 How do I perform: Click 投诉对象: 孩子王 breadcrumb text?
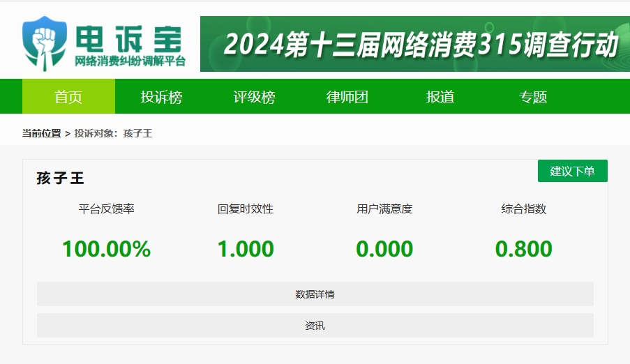(x=113, y=133)
